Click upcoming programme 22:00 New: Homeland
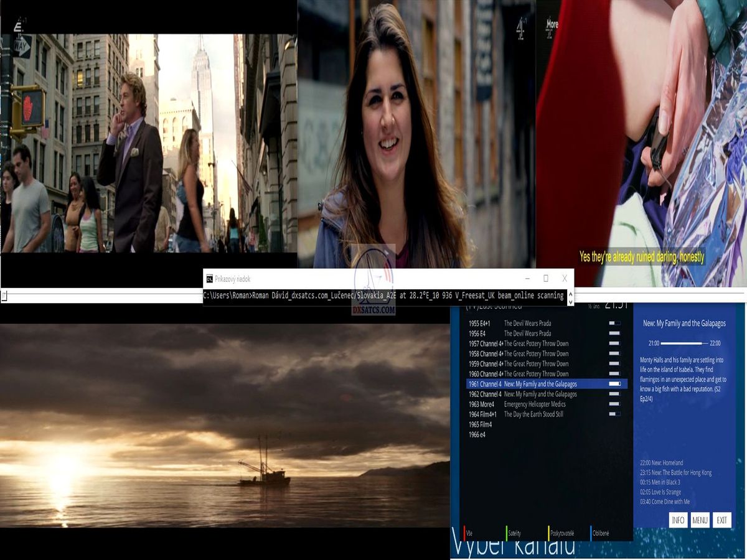Viewport: 747px width, 560px height. click(x=662, y=463)
